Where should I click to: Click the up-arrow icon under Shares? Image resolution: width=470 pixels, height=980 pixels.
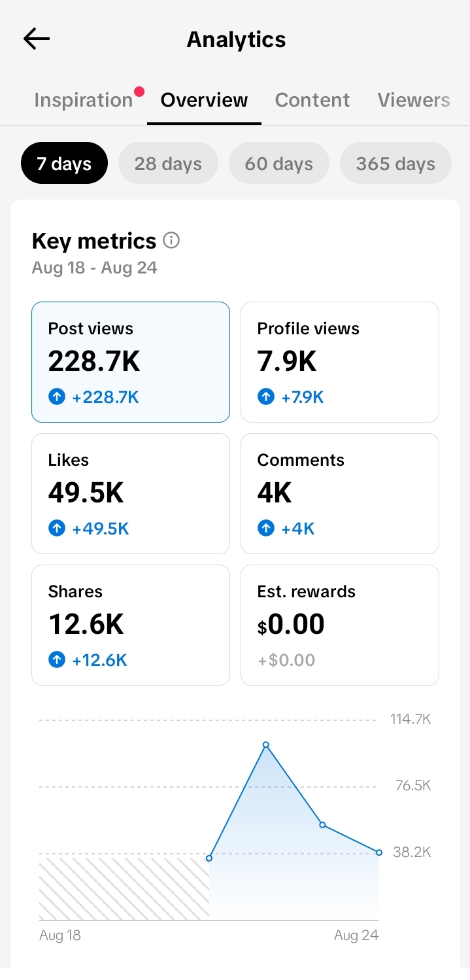tap(57, 659)
